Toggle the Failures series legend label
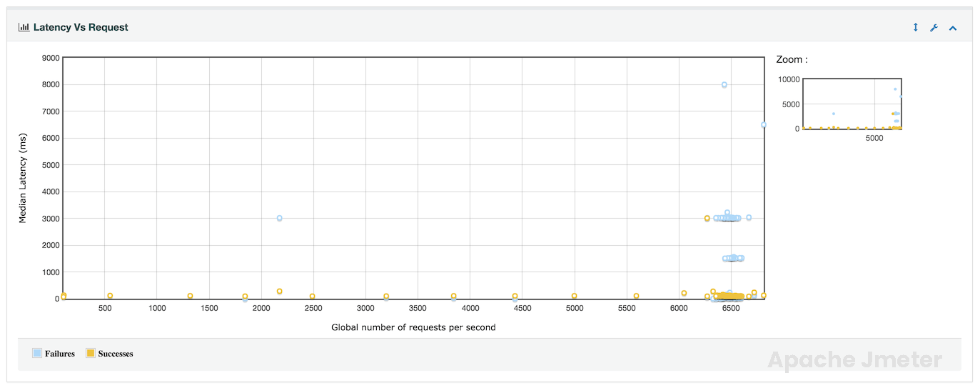Screen dimensions: 980x388 pos(61,354)
